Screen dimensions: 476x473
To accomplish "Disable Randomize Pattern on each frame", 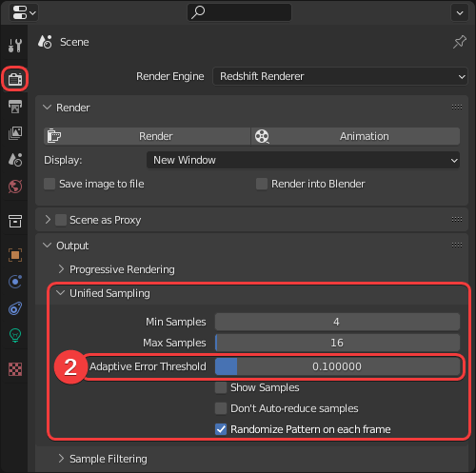I will click(221, 429).
